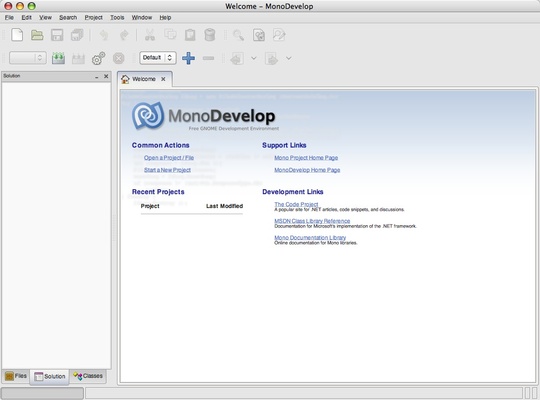540x400 pixels.
Task: Open the Window menu
Action: click(142, 17)
